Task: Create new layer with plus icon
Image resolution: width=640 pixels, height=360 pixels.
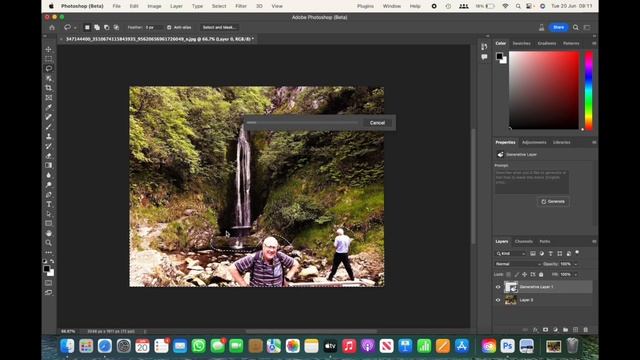Action: click(576, 329)
